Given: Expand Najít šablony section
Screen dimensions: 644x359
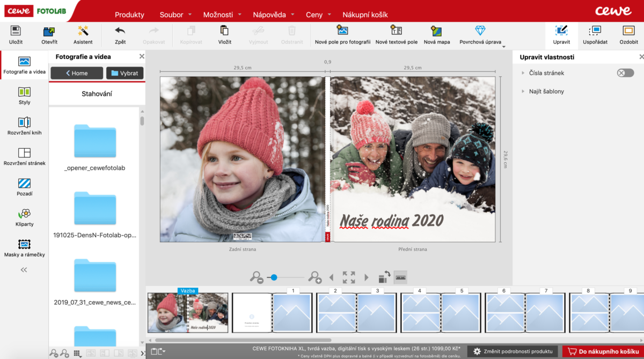Looking at the screenshot, I should coord(523,91).
